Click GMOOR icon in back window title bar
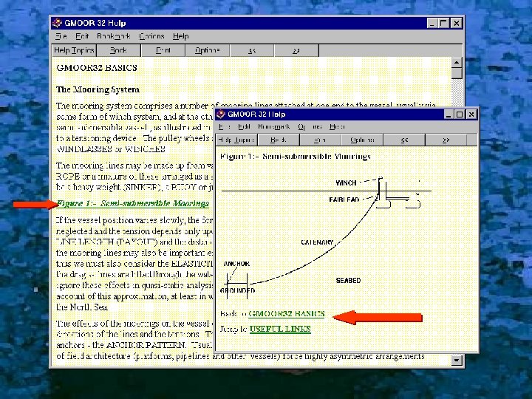This screenshot has width=532, height=399. pos(57,23)
